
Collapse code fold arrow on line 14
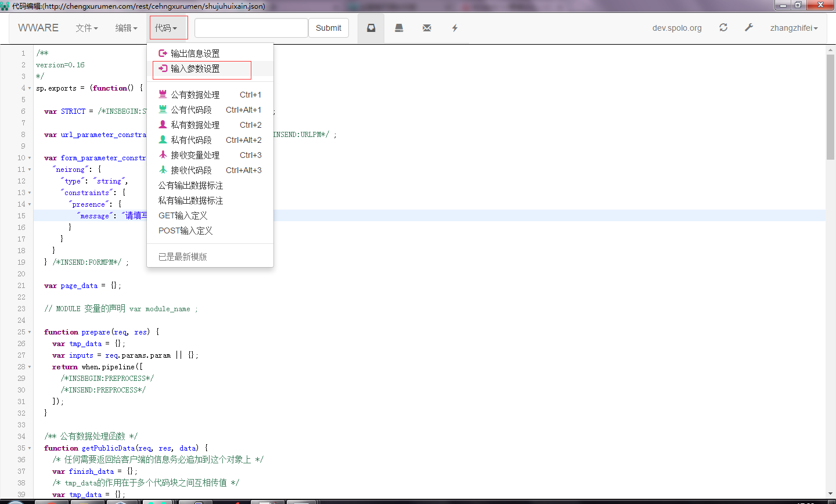(30, 204)
